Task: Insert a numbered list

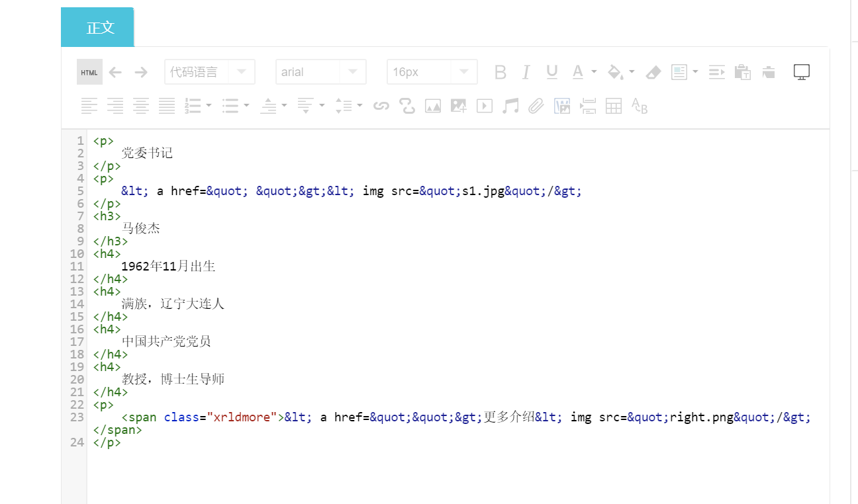Action: (x=193, y=105)
